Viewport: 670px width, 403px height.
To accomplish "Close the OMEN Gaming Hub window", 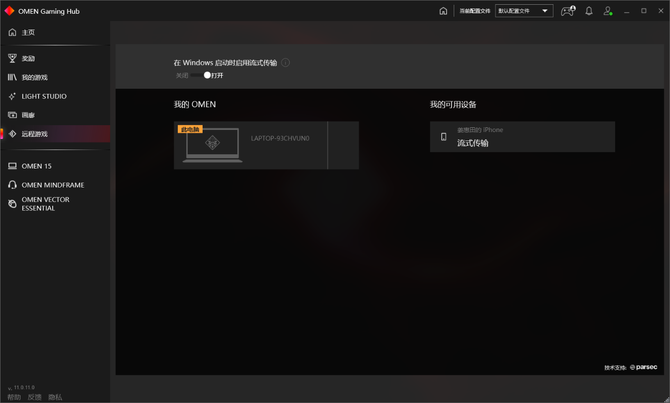I will [661, 11].
